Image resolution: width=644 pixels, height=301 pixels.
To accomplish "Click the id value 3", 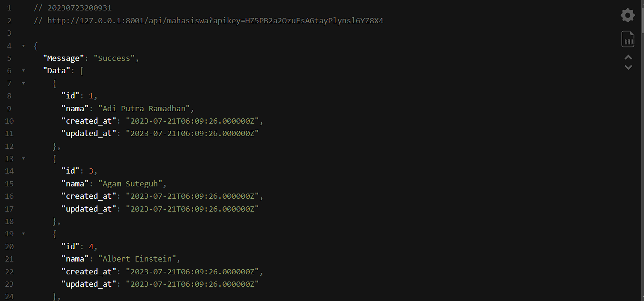I will pyautogui.click(x=91, y=171).
